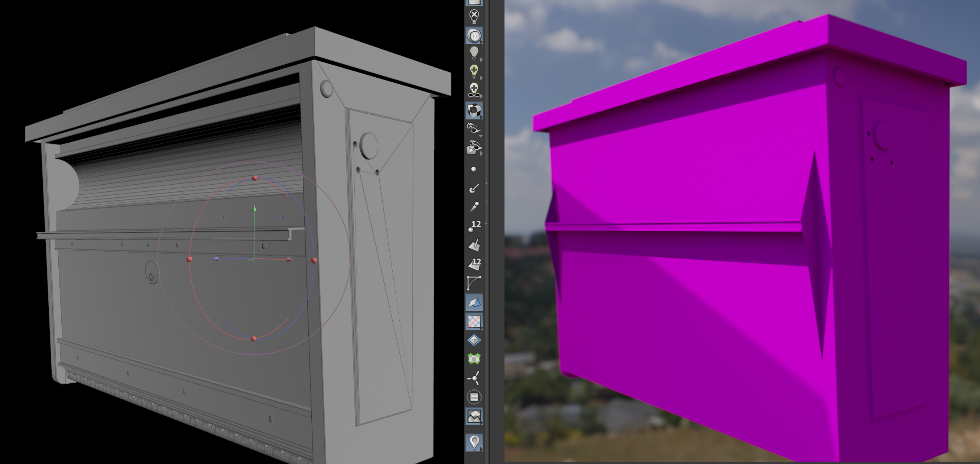This screenshot has height=464, width=980.
Task: Enable High Quality Lighting bulb
Action: (x=474, y=71)
